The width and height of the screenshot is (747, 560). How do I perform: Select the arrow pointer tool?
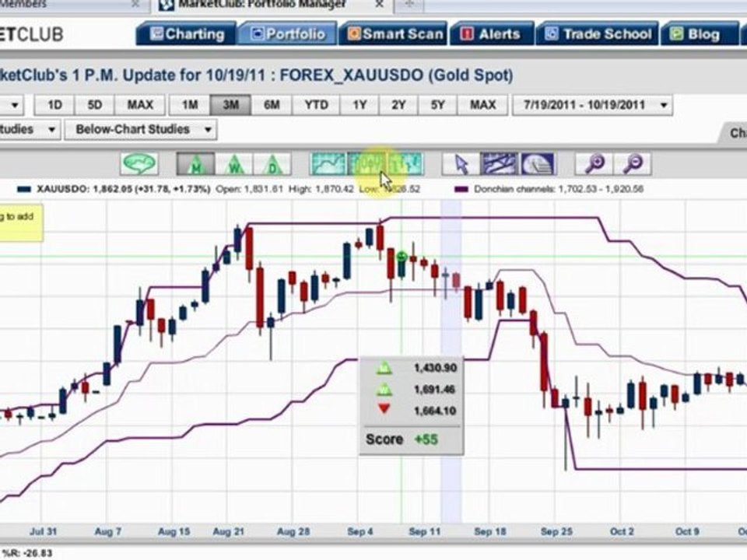click(x=461, y=164)
